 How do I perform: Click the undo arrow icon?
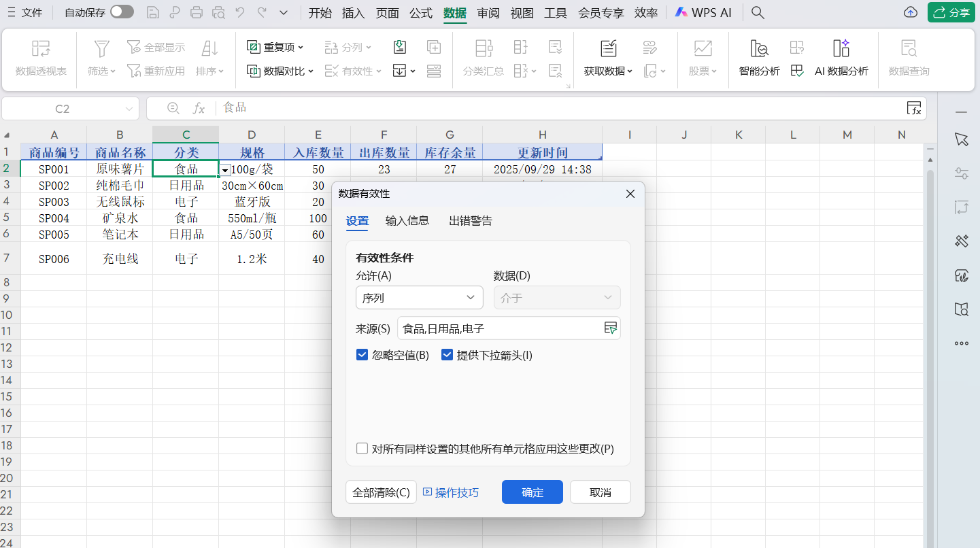[239, 13]
